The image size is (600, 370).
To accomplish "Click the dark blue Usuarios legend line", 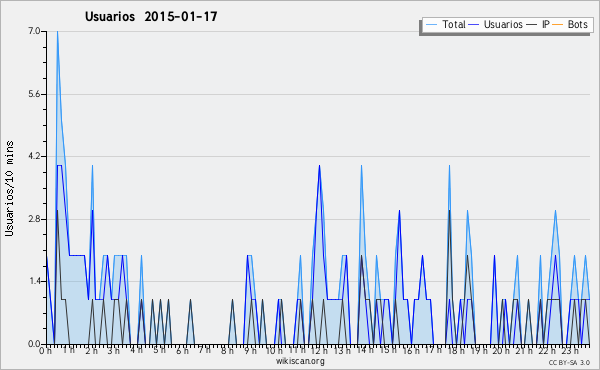I will tap(474, 25).
